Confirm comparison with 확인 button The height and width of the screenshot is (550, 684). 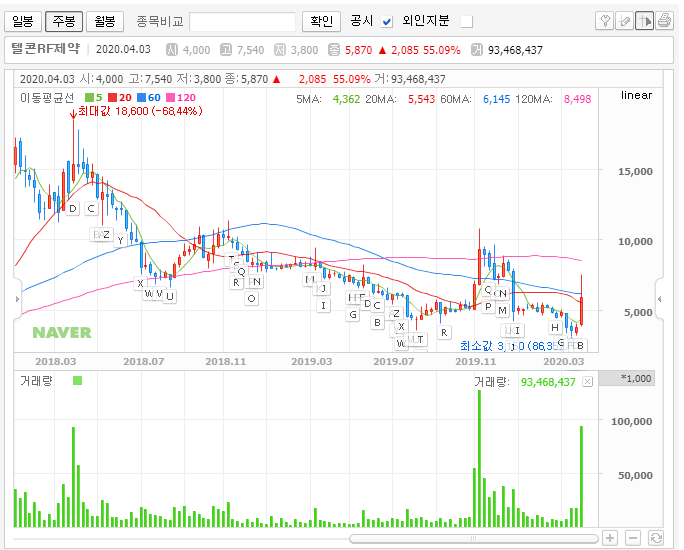[x=321, y=21]
